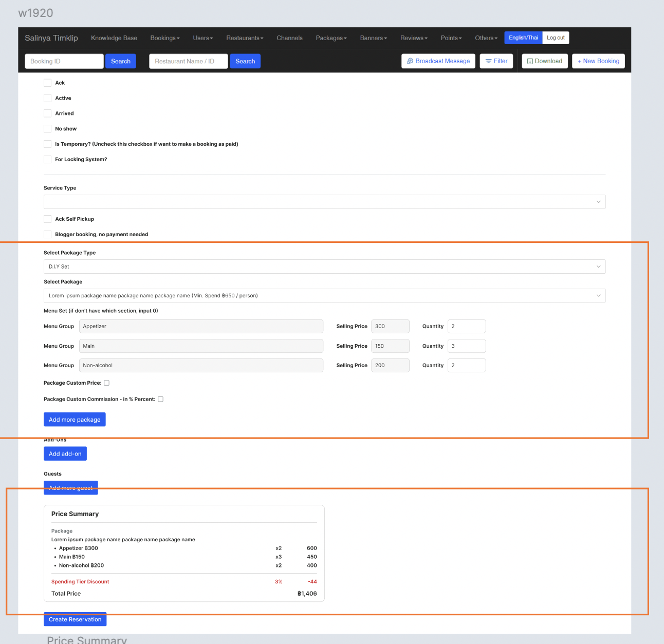
Task: Start a New Booking
Action: coord(598,61)
